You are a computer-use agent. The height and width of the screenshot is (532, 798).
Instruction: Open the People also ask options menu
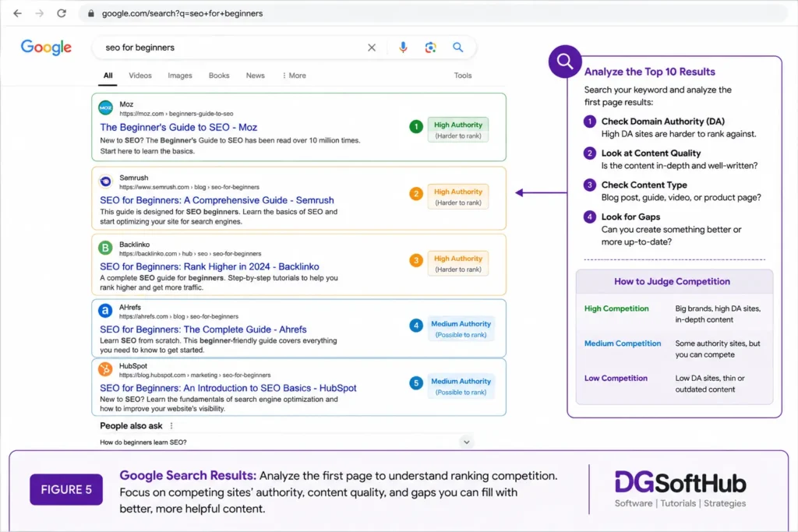[x=171, y=426]
